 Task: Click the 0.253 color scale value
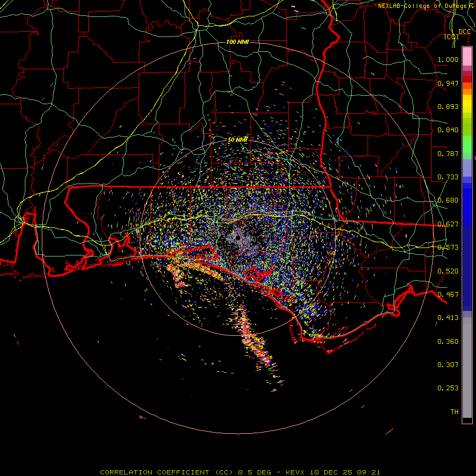click(x=448, y=388)
